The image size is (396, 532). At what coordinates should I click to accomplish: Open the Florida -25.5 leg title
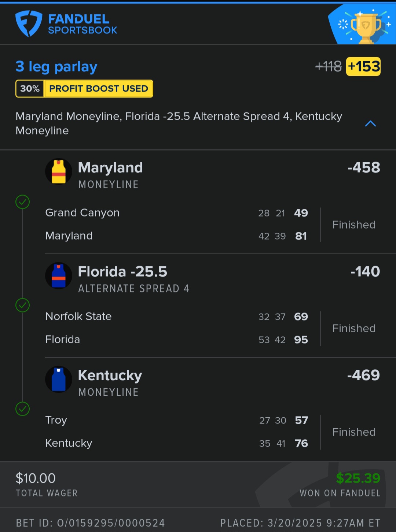(x=122, y=272)
